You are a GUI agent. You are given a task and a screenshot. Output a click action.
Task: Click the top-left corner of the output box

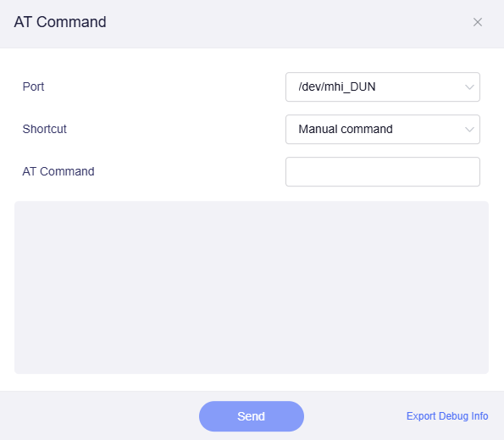point(18,204)
